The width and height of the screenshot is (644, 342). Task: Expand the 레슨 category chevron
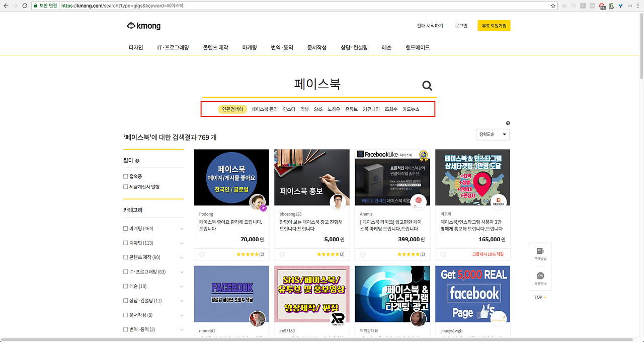click(x=182, y=286)
